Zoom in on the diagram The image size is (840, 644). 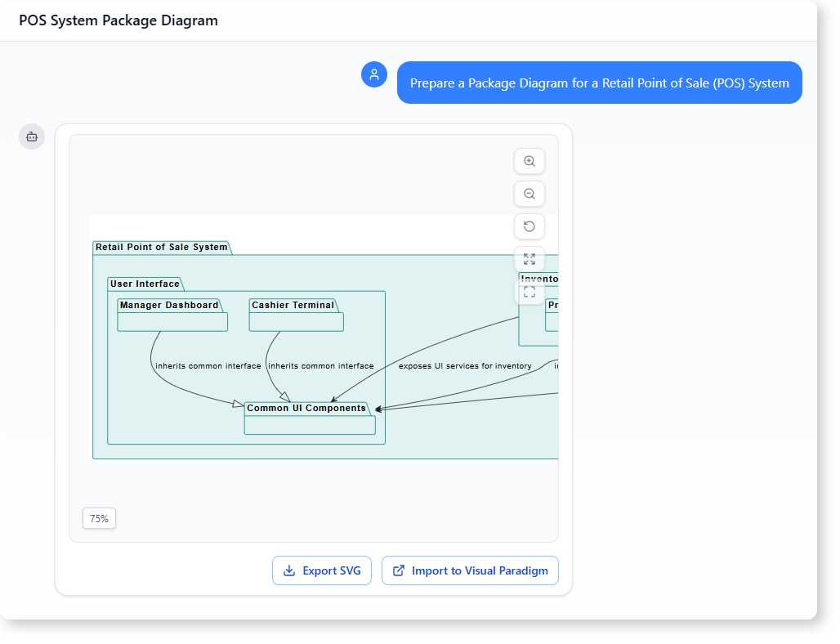click(x=529, y=161)
